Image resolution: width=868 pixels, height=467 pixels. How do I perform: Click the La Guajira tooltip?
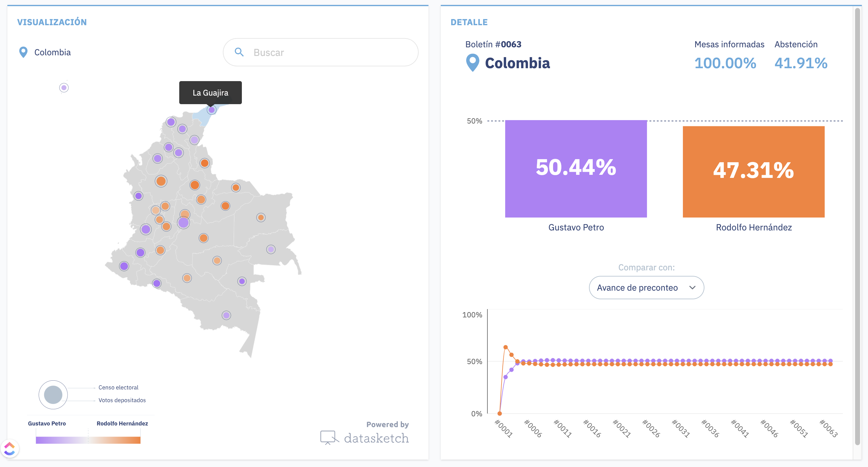click(x=210, y=92)
